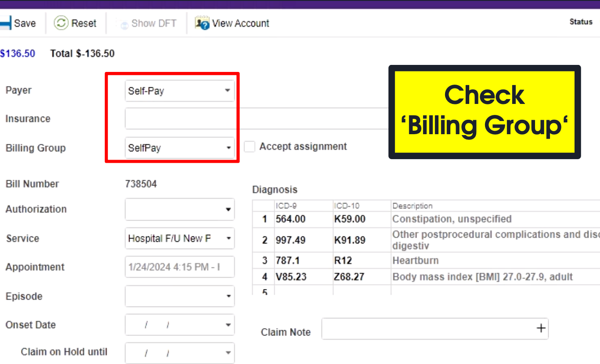
Task: Click the ICD-9 column header
Action: (x=286, y=206)
